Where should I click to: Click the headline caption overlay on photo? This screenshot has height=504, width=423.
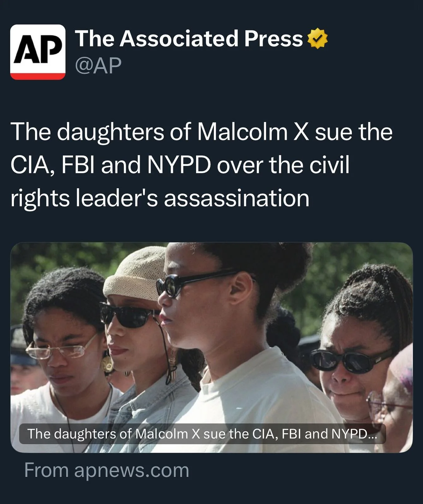pos(202,434)
